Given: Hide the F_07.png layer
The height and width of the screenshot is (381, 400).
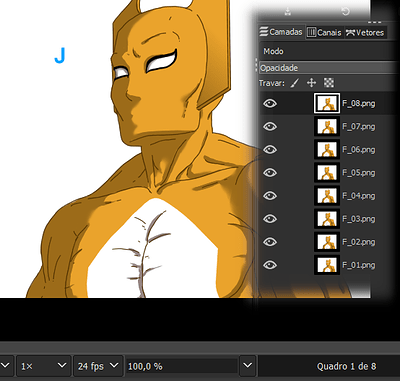Looking at the screenshot, I should pyautogui.click(x=270, y=127).
